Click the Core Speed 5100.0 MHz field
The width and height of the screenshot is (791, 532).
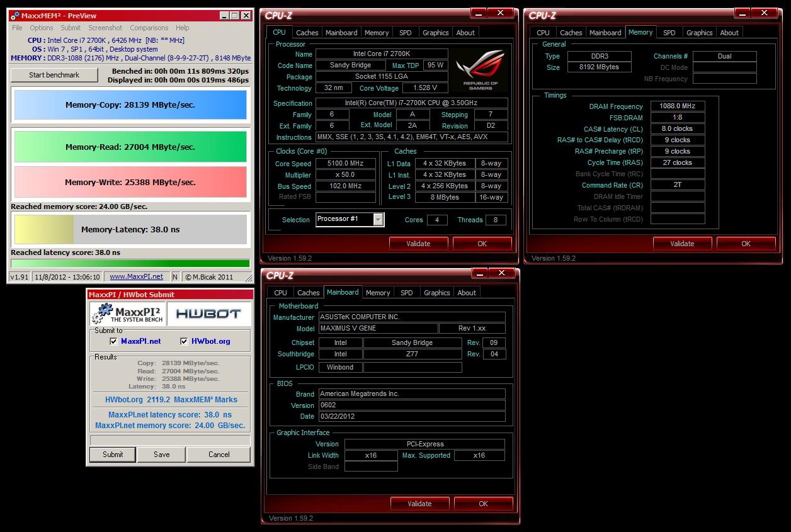(x=345, y=164)
